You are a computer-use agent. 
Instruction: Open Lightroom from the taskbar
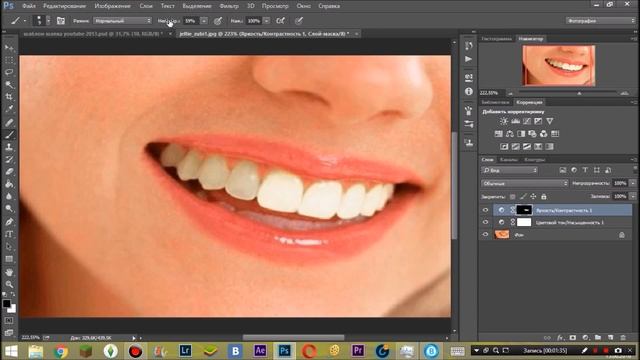pyautogui.click(x=185, y=351)
